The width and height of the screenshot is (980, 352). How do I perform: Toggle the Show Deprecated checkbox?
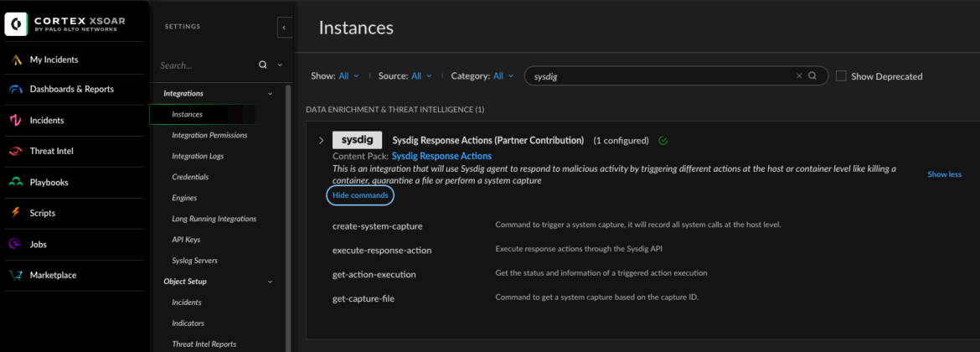841,75
